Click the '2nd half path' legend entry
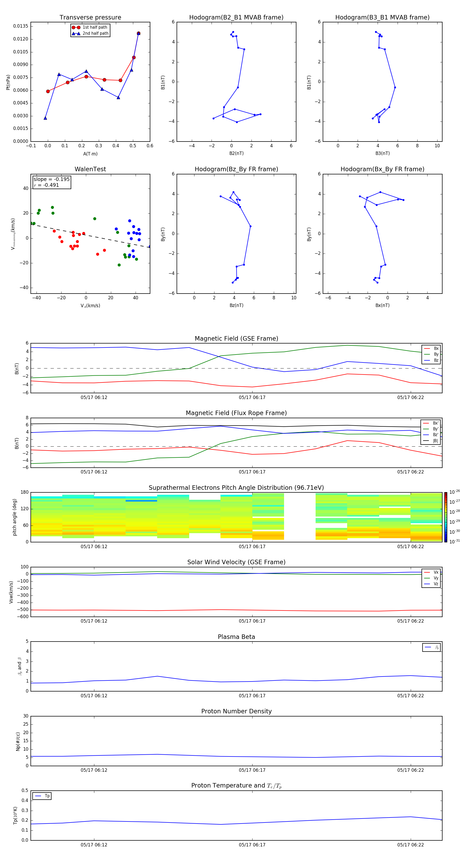 click(90, 33)
